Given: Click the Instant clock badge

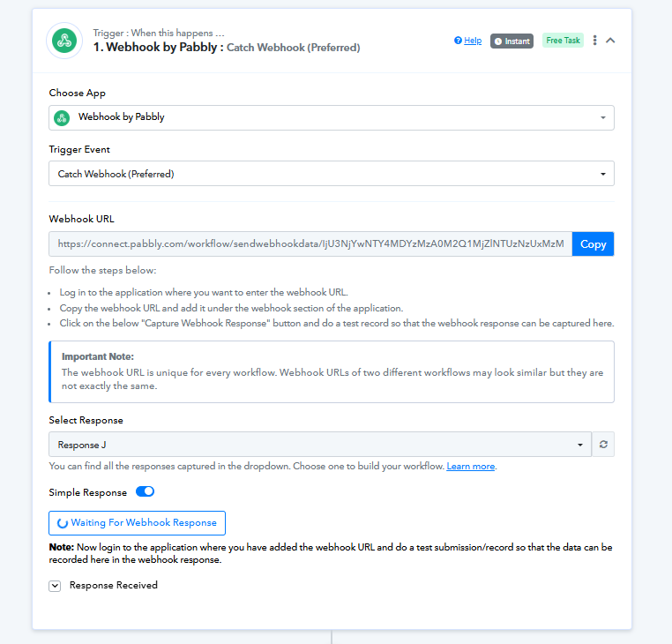Looking at the screenshot, I should 511,41.
